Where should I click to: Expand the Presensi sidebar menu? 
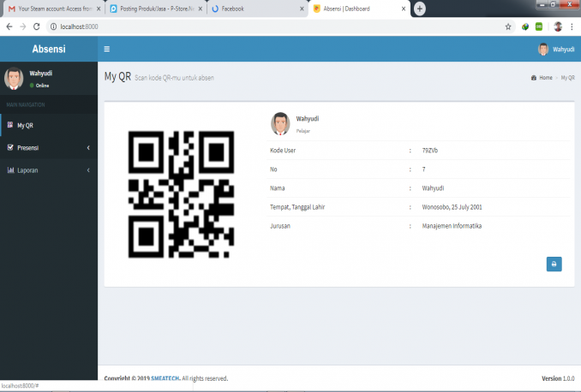(x=49, y=148)
